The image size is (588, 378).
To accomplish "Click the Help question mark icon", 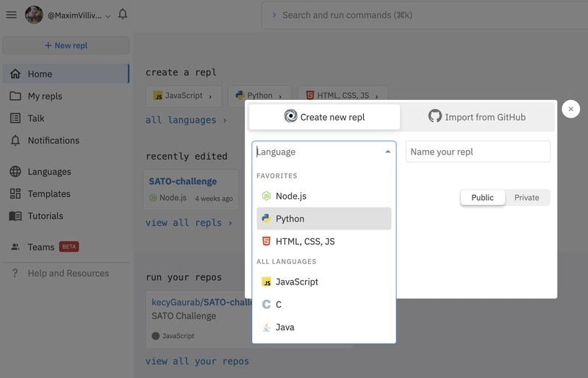I will (15, 274).
